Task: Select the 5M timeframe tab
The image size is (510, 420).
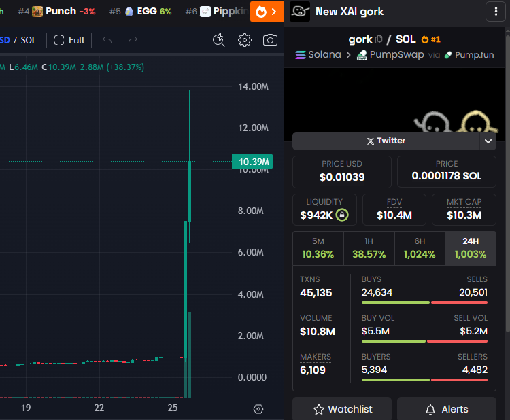Action: 318,248
